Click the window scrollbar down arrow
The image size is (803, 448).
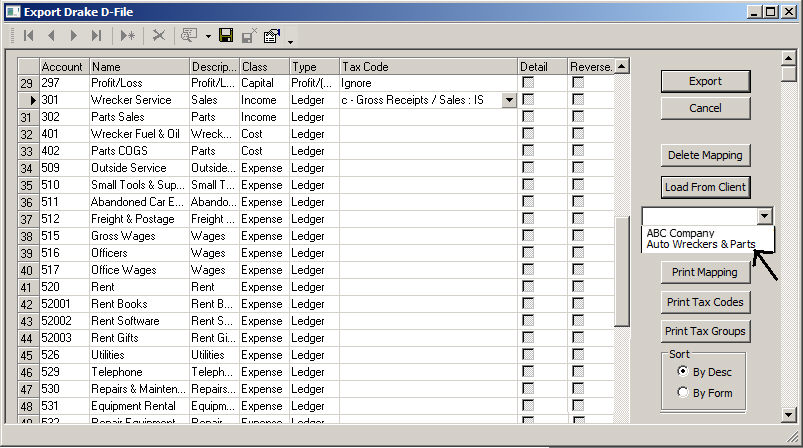(x=789, y=415)
